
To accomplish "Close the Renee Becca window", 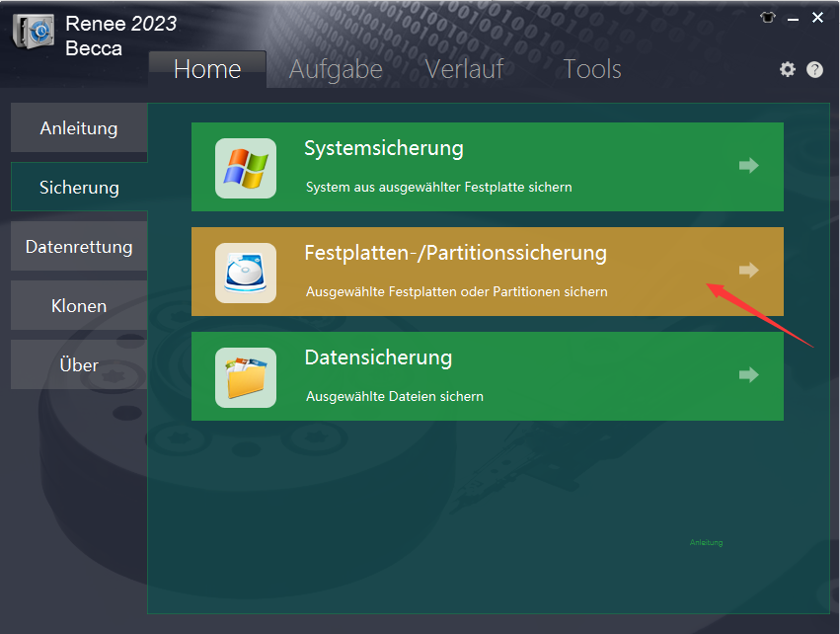I will coord(817,18).
